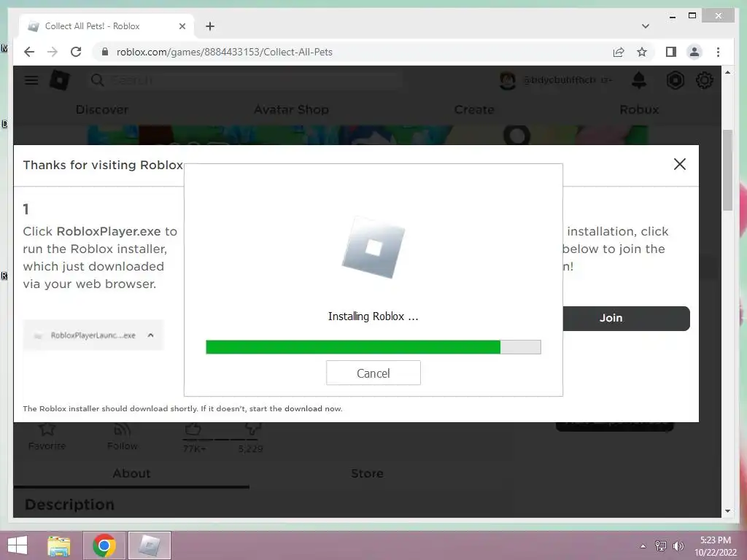This screenshot has height=560, width=747.
Task: Click the scrollbar up arrow
Action: coord(727,72)
